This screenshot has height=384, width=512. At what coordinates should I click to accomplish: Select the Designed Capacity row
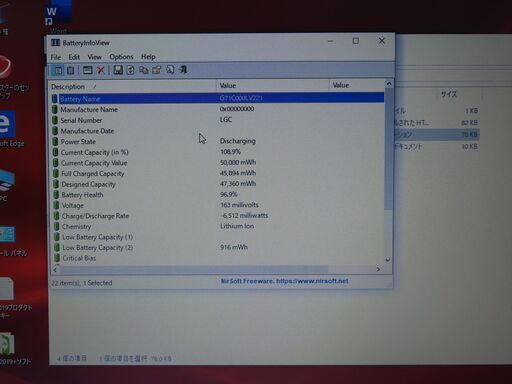pyautogui.click(x=218, y=184)
